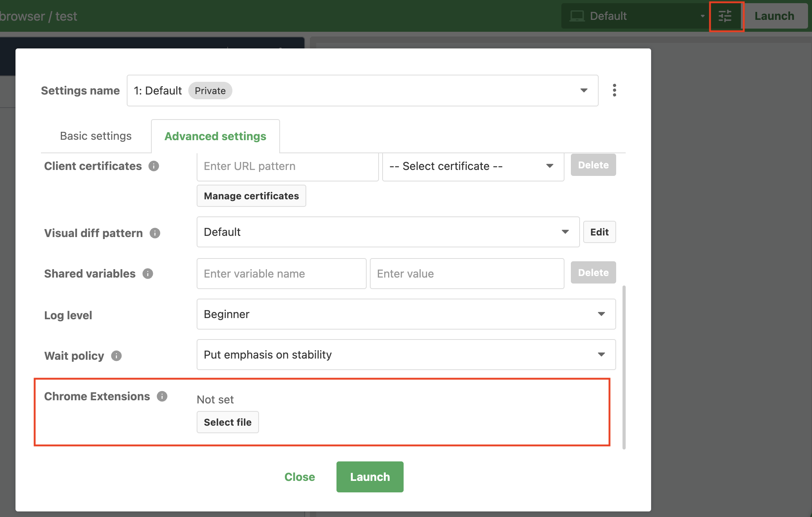This screenshot has height=517, width=812.
Task: Open the Default environment dropdown in top bar
Action: pos(636,16)
